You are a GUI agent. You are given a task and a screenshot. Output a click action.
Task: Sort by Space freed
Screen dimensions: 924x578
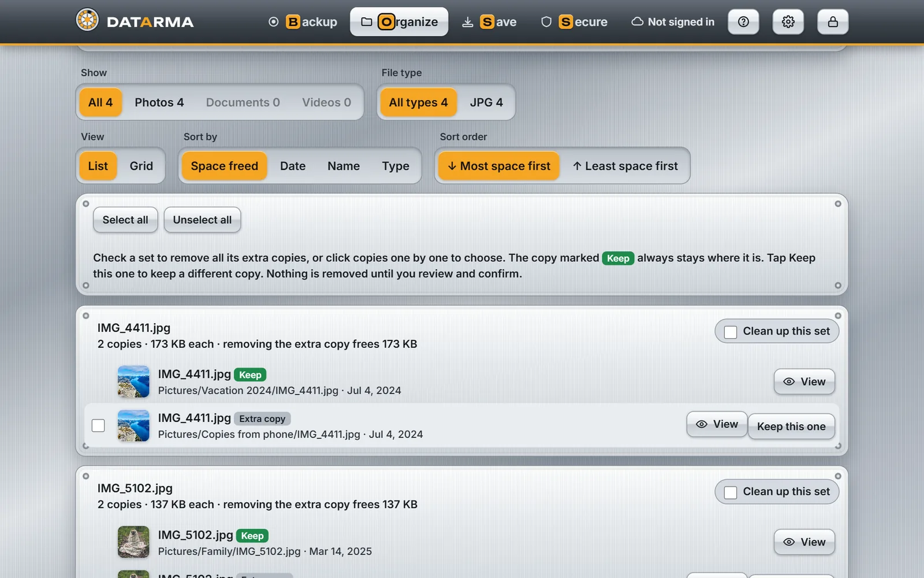[x=225, y=166]
